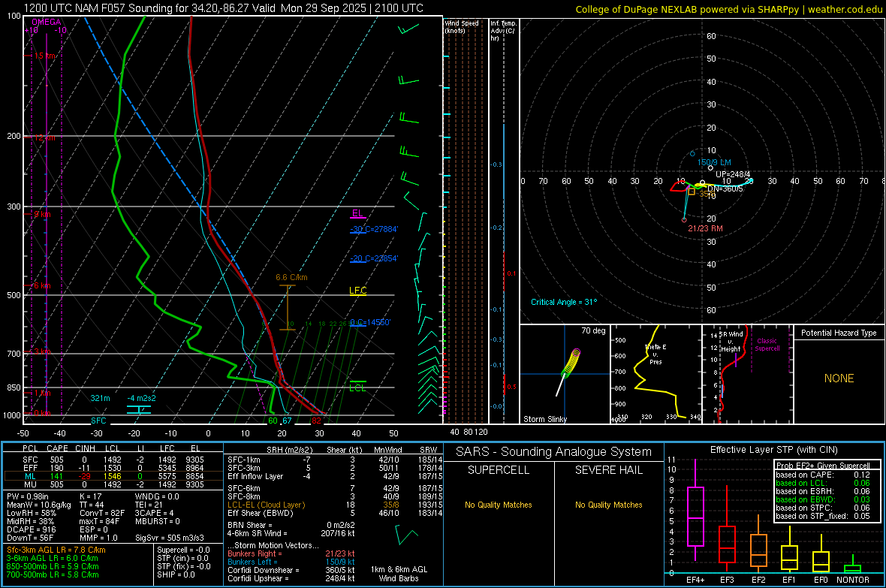Select the 21/23 RM hodograph label

[705, 228]
